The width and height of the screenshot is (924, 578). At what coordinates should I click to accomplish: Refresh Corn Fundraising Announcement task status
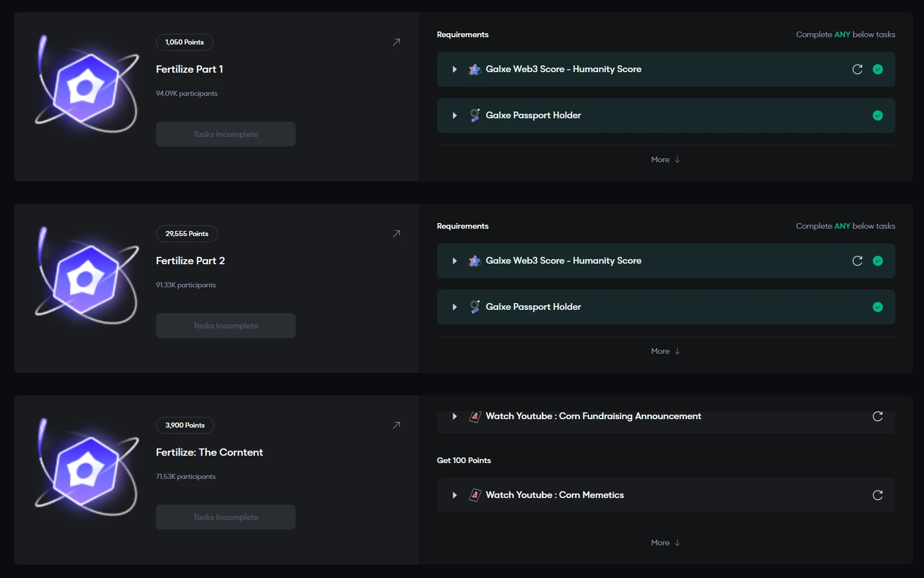point(877,416)
